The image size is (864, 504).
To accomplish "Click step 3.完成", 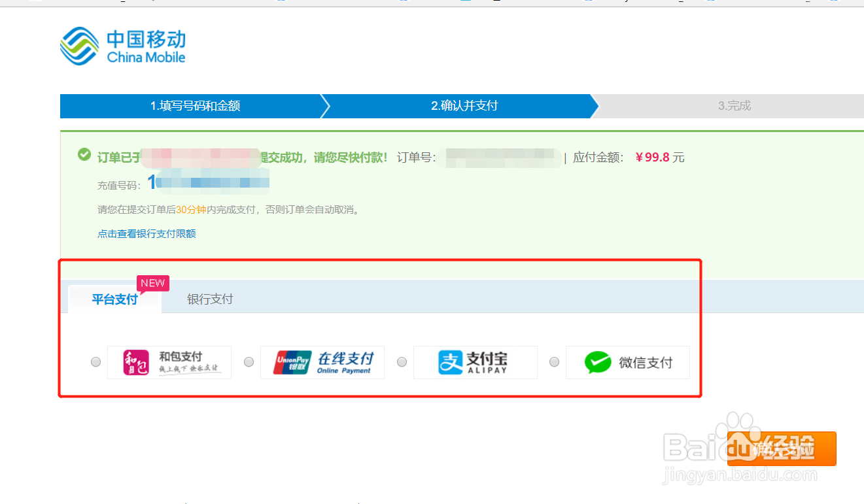I will [x=734, y=106].
